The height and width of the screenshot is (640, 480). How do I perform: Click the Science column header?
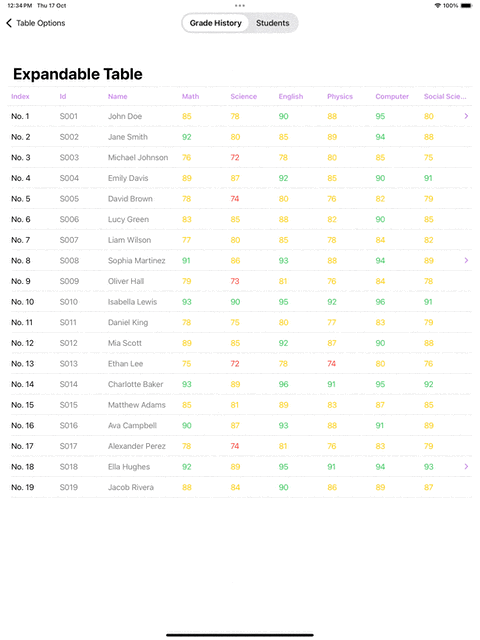click(243, 96)
